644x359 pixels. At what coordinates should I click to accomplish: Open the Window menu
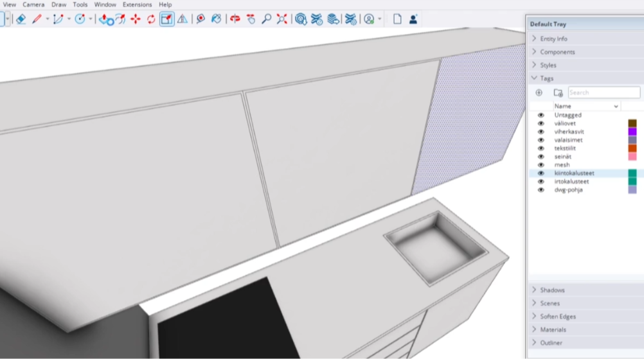(x=105, y=4)
